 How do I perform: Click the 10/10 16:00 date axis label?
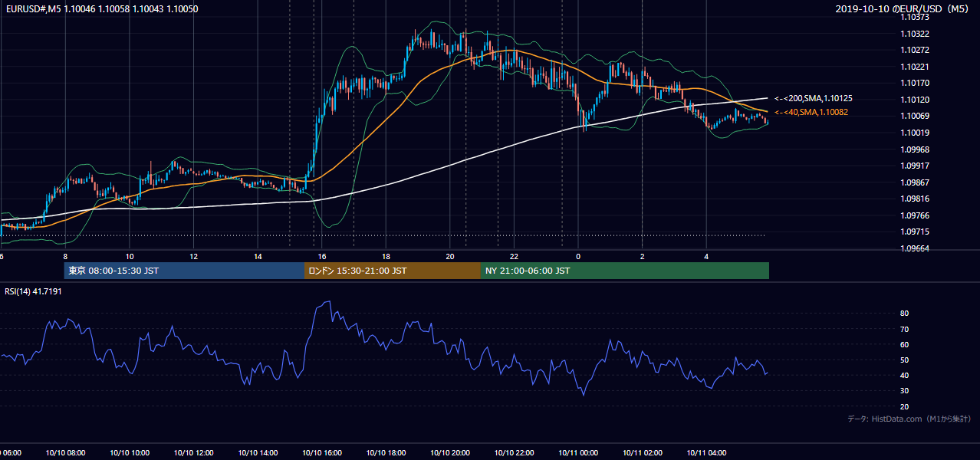point(322,453)
